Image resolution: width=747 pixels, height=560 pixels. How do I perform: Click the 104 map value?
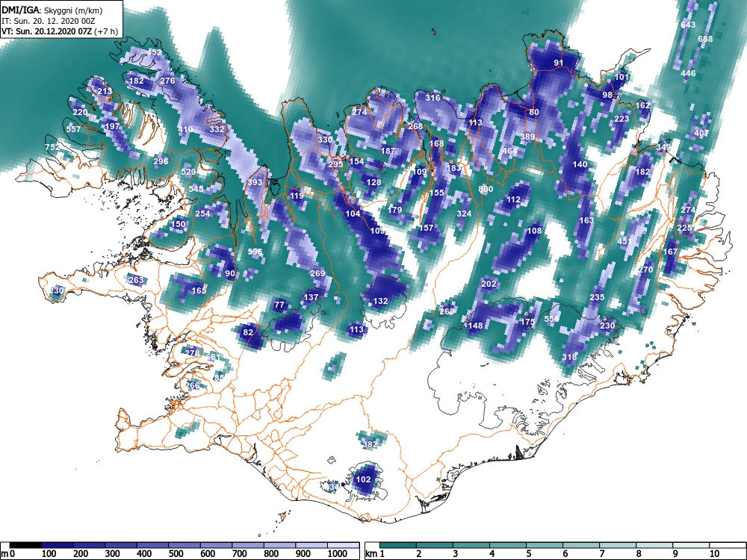(x=353, y=214)
